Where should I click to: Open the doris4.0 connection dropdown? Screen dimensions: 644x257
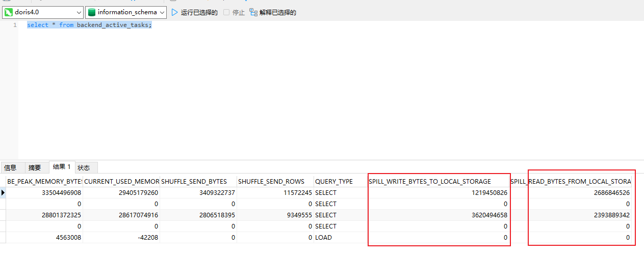click(79, 12)
